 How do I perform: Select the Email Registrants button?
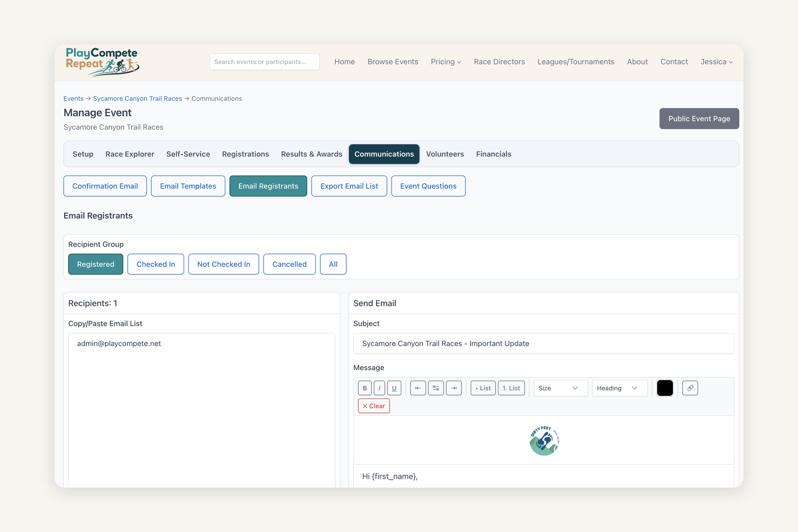coord(268,186)
